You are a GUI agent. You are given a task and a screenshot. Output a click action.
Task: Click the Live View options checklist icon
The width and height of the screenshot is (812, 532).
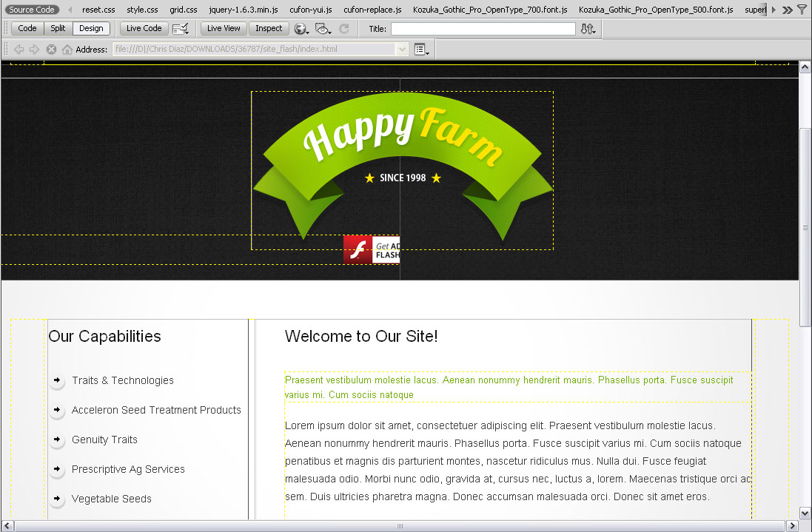coord(180,29)
